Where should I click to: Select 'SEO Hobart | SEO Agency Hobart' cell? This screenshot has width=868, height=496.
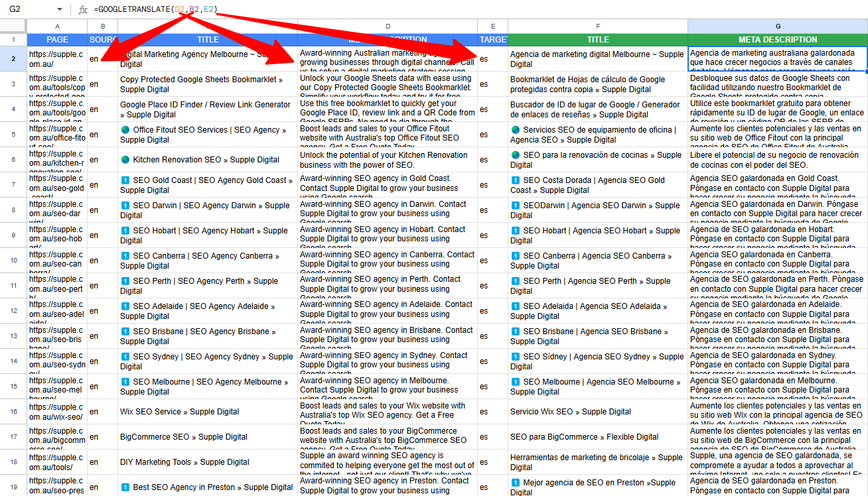pos(208,235)
